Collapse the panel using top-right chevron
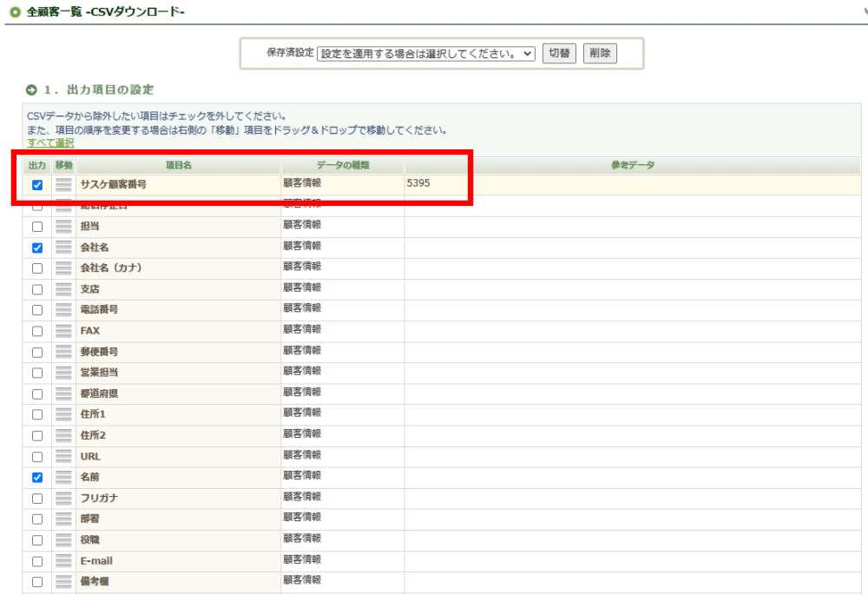This screenshot has height=595, width=868. coord(858,12)
